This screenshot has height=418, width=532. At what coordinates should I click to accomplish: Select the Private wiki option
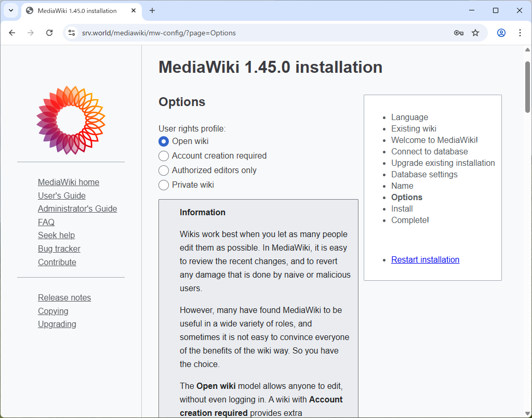pyautogui.click(x=164, y=185)
